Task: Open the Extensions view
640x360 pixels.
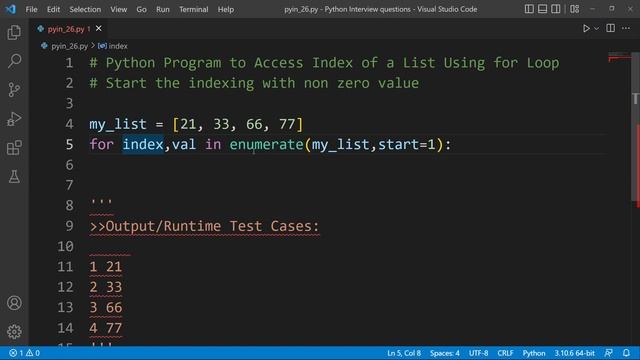Action: (x=14, y=148)
